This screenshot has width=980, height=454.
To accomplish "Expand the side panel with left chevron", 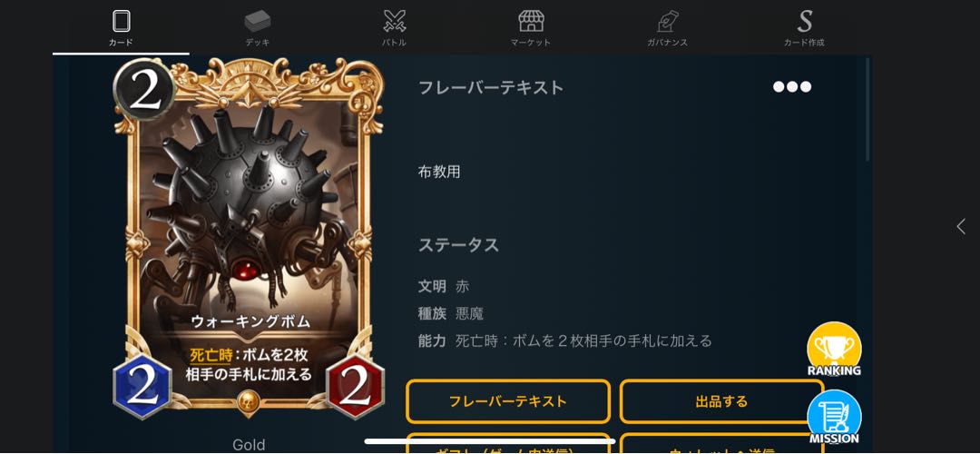I will tap(961, 226).
